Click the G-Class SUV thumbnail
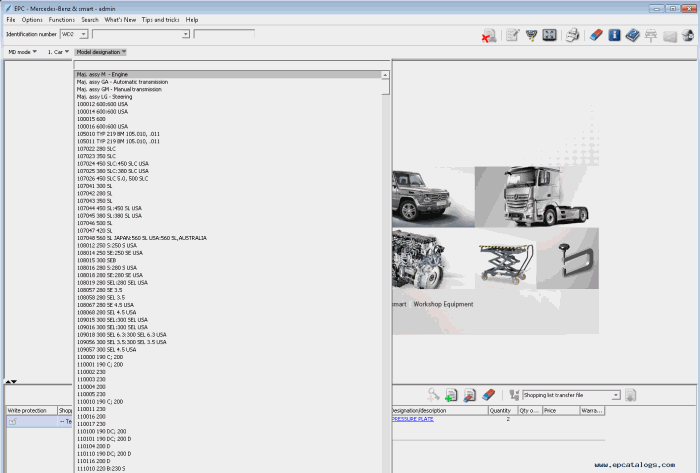Image resolution: width=700 pixels, height=473 pixels. pyautogui.click(x=433, y=197)
